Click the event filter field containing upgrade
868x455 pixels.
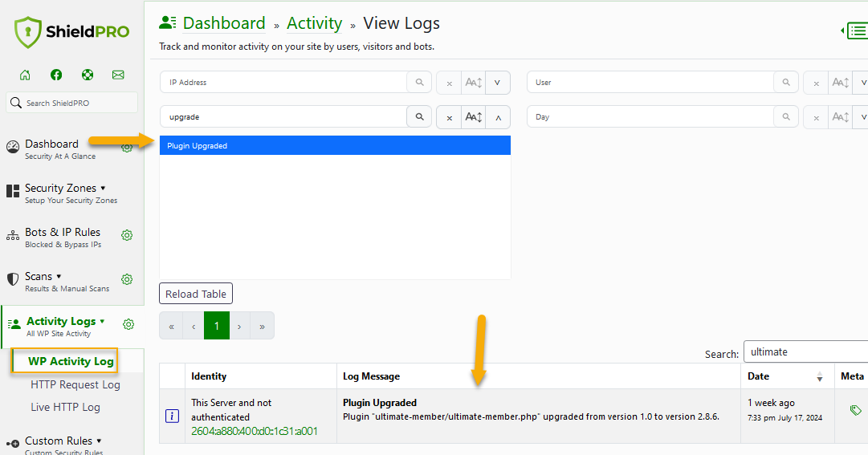(x=283, y=117)
